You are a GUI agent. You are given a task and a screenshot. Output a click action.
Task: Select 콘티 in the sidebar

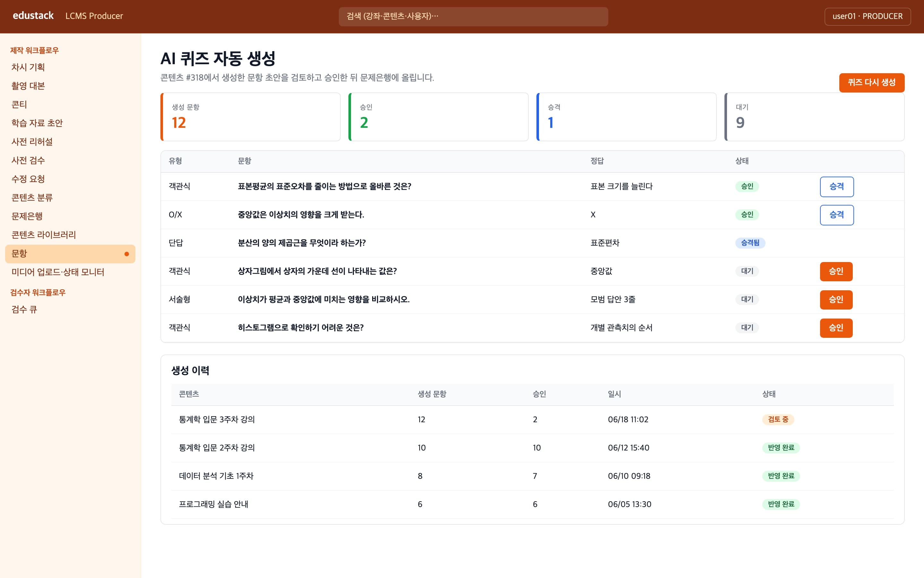pyautogui.click(x=70, y=104)
